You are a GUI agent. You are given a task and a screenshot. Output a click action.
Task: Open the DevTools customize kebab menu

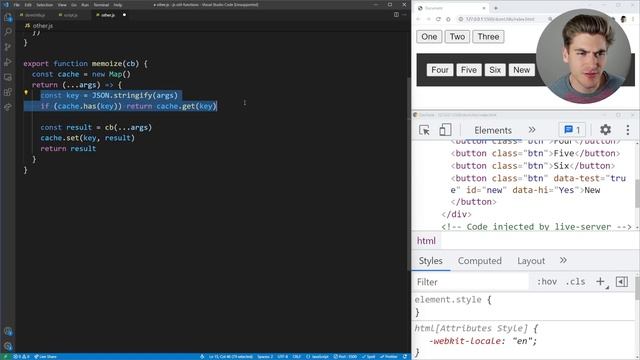(x=628, y=130)
